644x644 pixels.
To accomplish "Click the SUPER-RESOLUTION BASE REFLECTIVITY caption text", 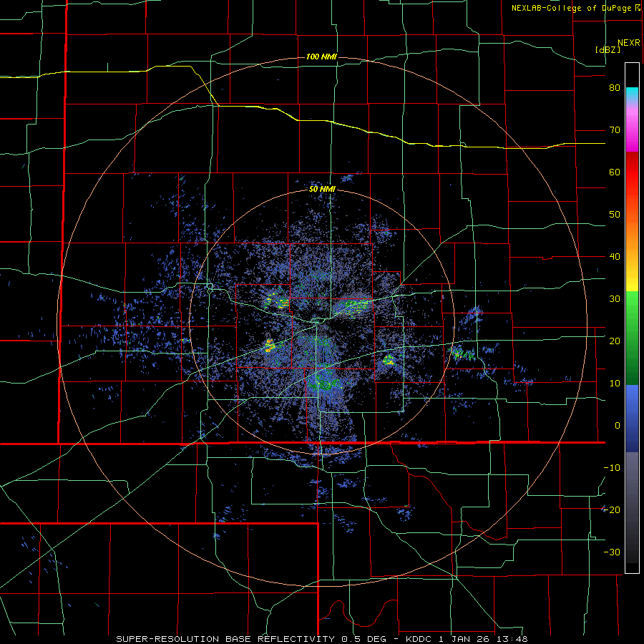I will tap(225, 639).
